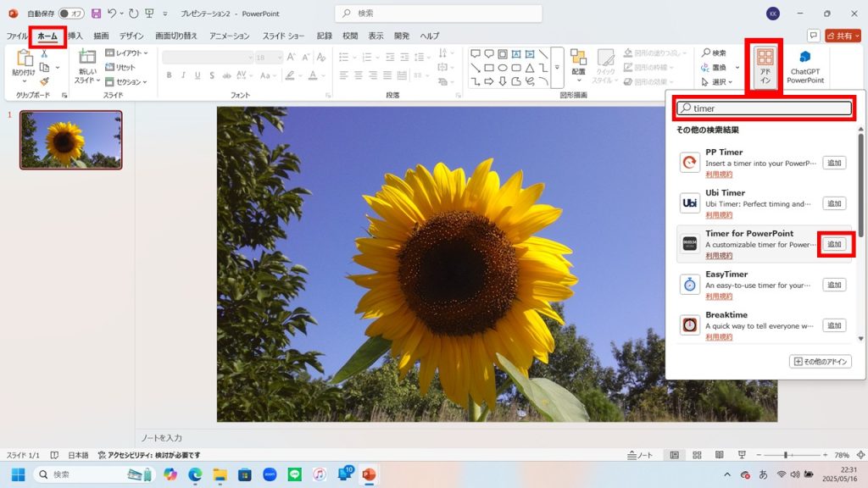Add the Timer for PowerPoint add-in
Viewport: 868px width, 488px height.
click(834, 244)
